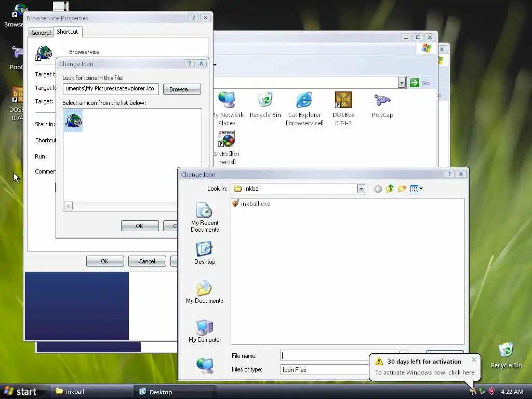The height and width of the screenshot is (399, 532).
Task: Expand the address bar dropdown
Action: (x=402, y=83)
